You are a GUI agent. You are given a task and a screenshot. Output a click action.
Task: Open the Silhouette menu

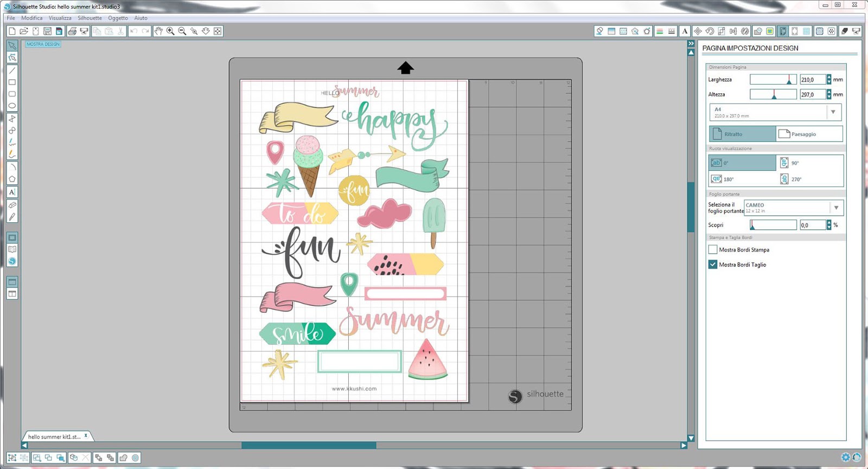tap(90, 18)
